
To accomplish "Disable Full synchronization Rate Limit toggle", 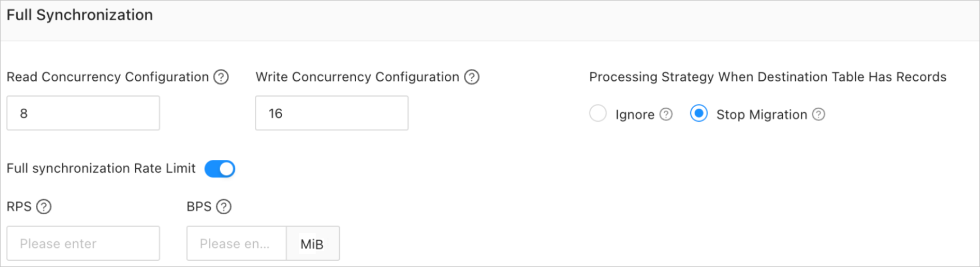I will click(220, 169).
